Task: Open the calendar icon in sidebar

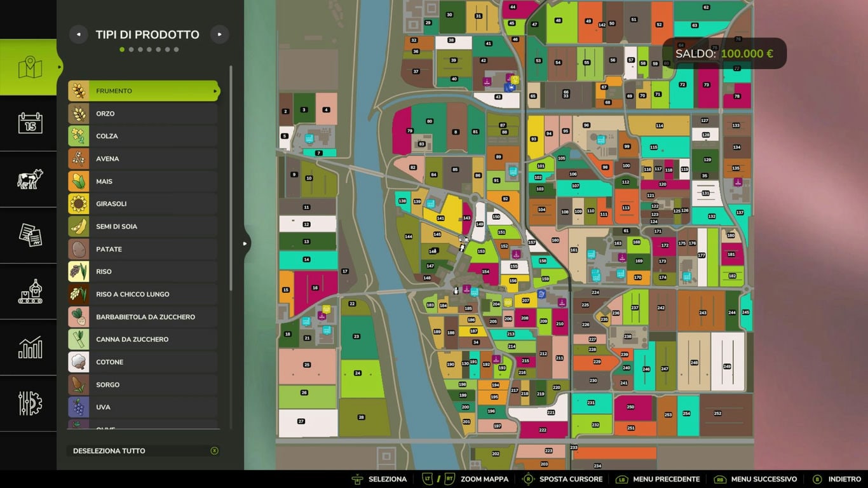Action: click(x=29, y=123)
